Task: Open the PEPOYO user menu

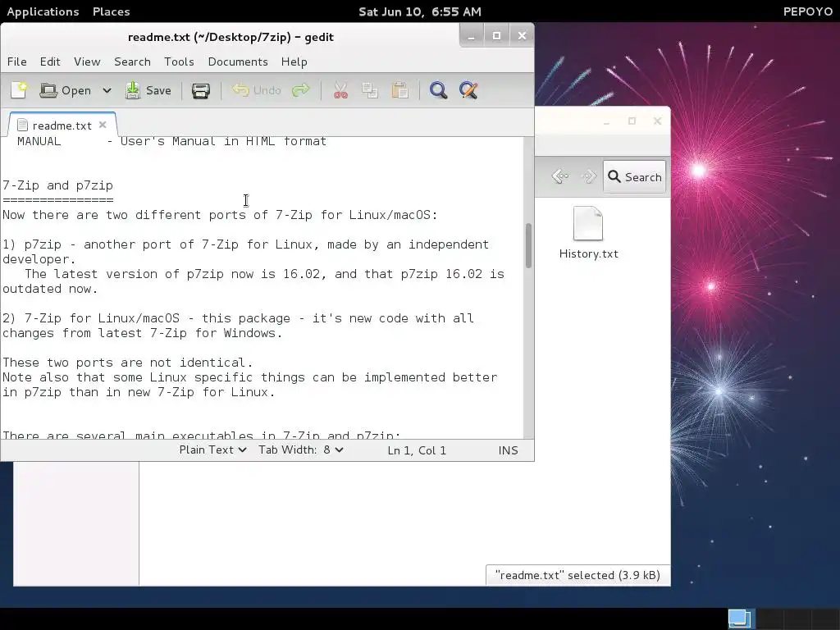Action: (x=807, y=11)
